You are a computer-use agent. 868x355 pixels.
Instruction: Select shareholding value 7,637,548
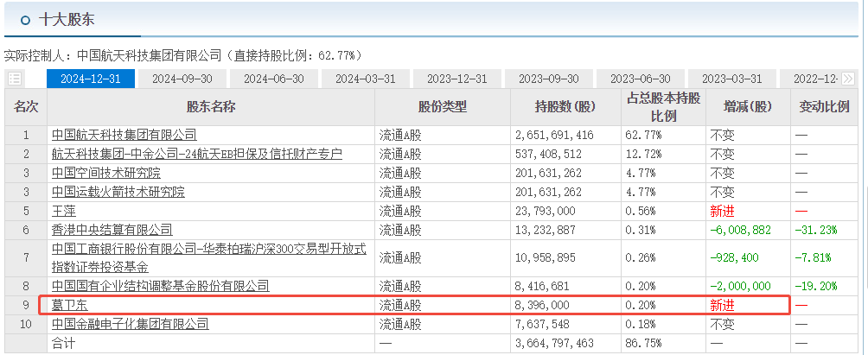tap(542, 324)
